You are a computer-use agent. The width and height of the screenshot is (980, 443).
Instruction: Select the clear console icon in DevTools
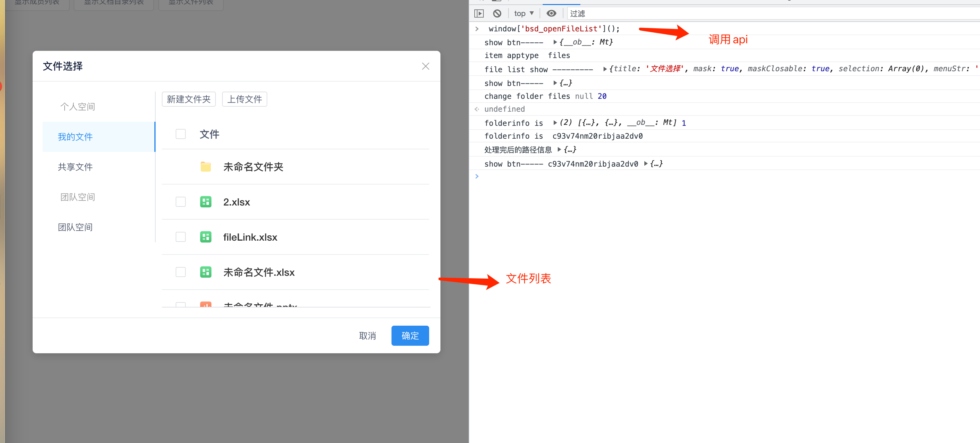pyautogui.click(x=497, y=13)
